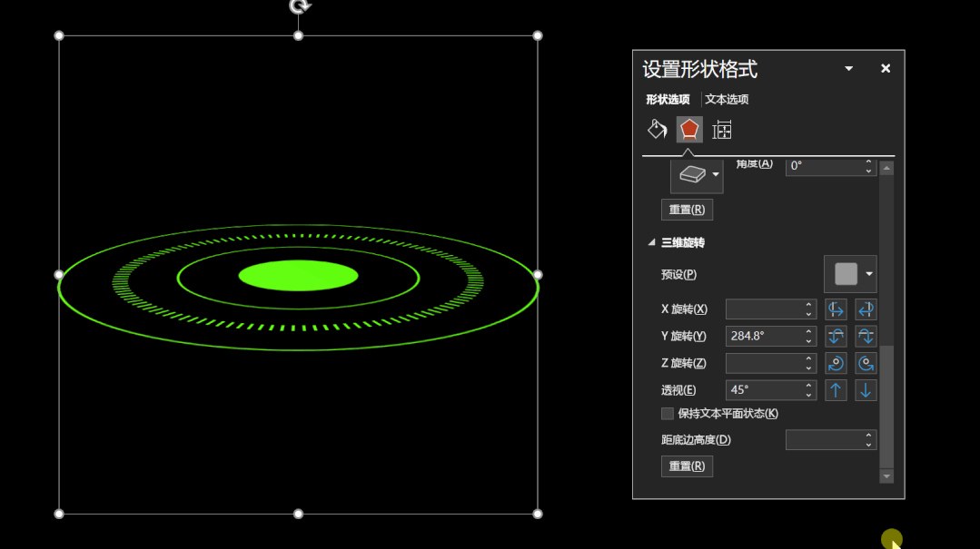
Task: Open the Fill & Line paint bucket icon
Action: (657, 129)
